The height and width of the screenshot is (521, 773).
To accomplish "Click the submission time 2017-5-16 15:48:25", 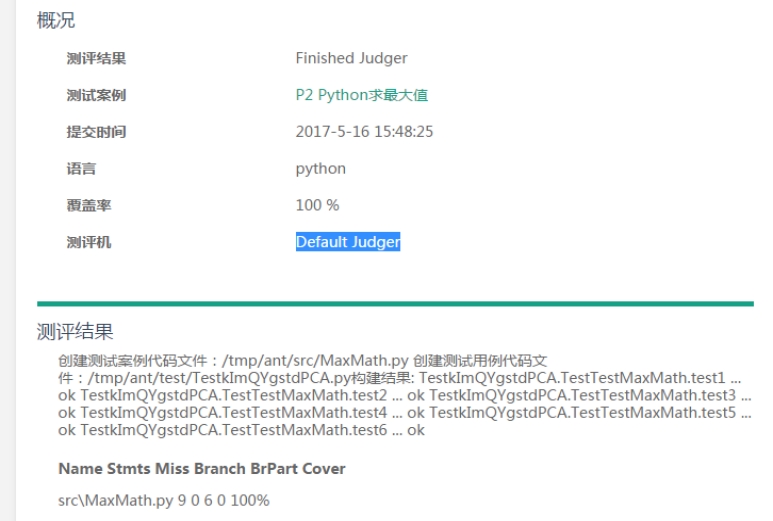I will click(364, 132).
